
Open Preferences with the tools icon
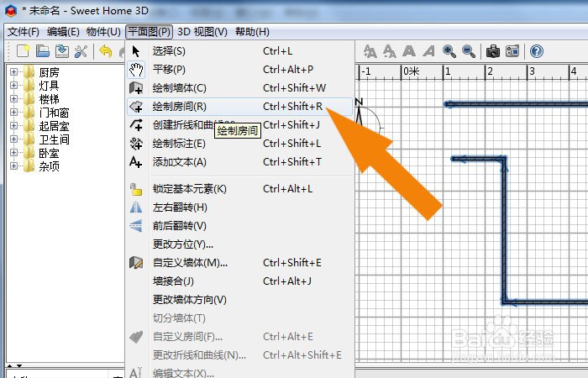point(81,51)
